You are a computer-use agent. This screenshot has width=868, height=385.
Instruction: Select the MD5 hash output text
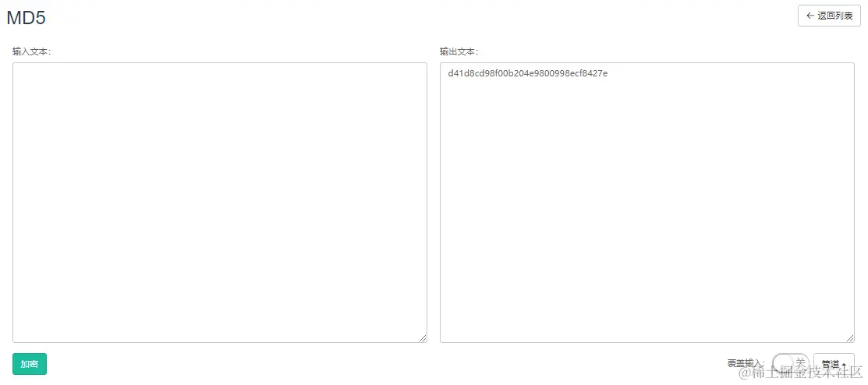(527, 73)
